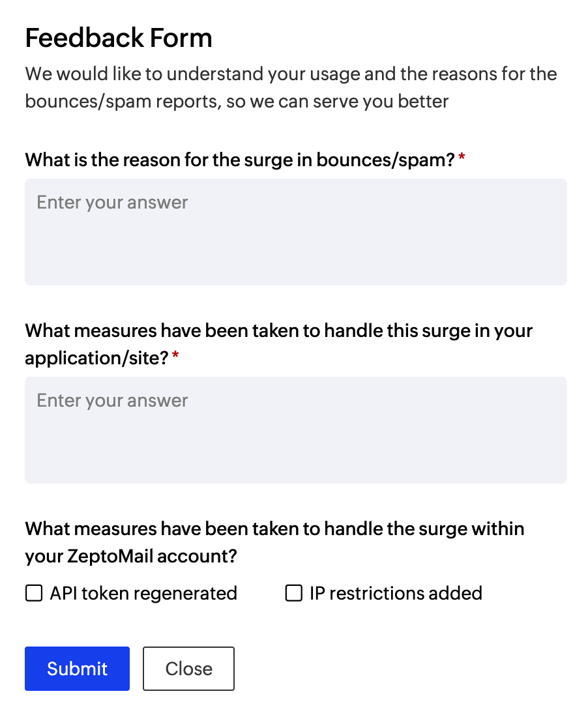This screenshot has width=588, height=713.
Task: Click Submit to send your feedback
Action: click(77, 669)
